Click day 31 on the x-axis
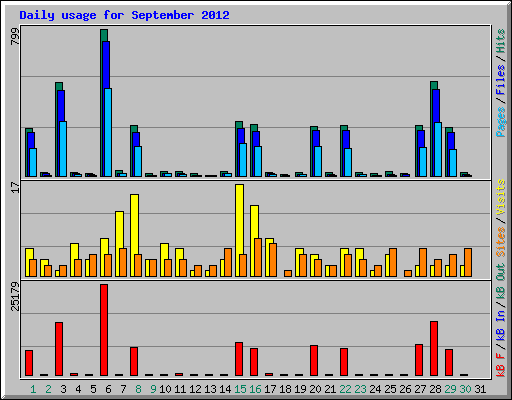Viewport: 512px width, 400px height. click(x=480, y=389)
